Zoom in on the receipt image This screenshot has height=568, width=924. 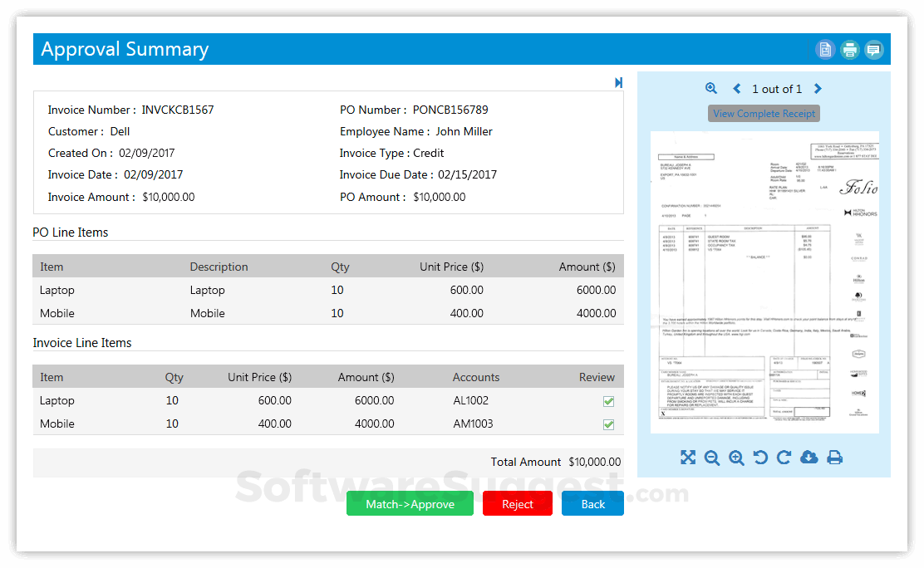pyautogui.click(x=736, y=457)
